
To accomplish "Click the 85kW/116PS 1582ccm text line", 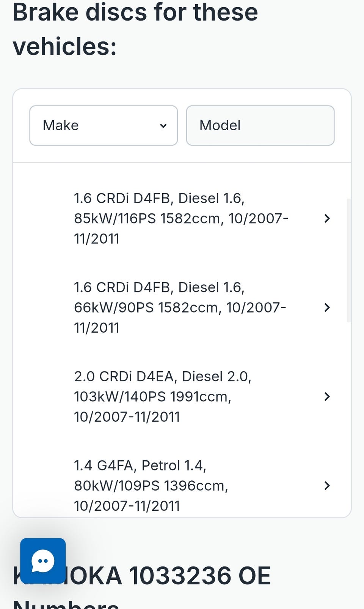I will (x=180, y=219).
